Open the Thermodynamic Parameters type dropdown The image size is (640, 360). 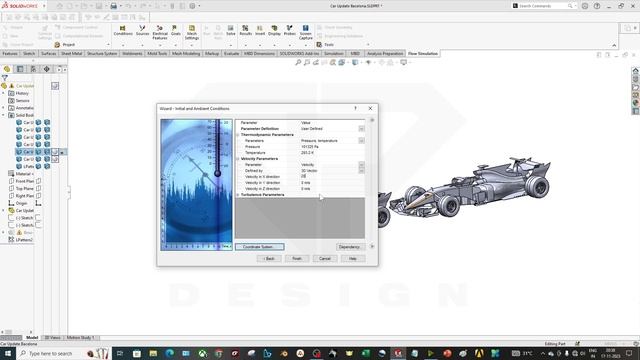[361, 140]
